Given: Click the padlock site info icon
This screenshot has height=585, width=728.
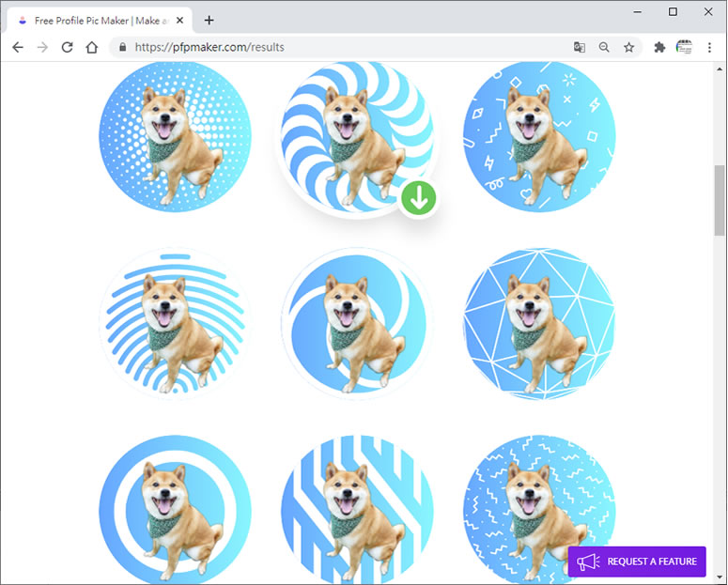Looking at the screenshot, I should 122,47.
